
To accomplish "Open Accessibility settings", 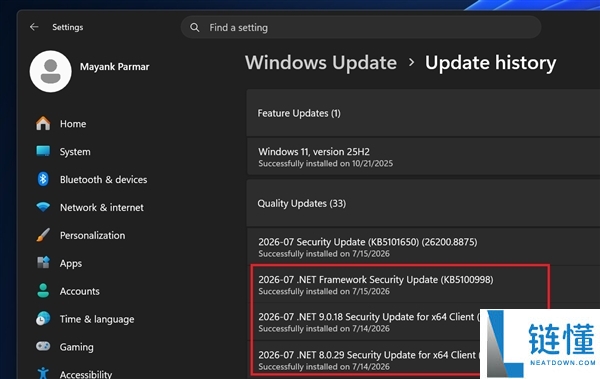I will (86, 374).
